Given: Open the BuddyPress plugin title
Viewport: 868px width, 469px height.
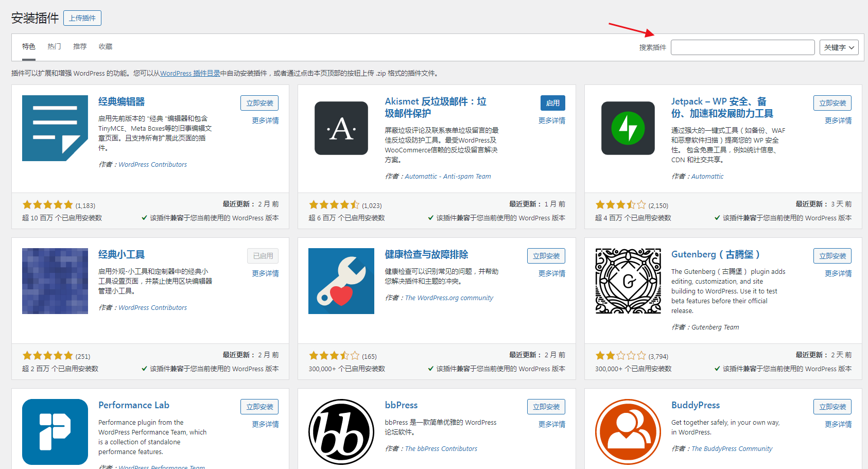Looking at the screenshot, I should [x=696, y=405].
